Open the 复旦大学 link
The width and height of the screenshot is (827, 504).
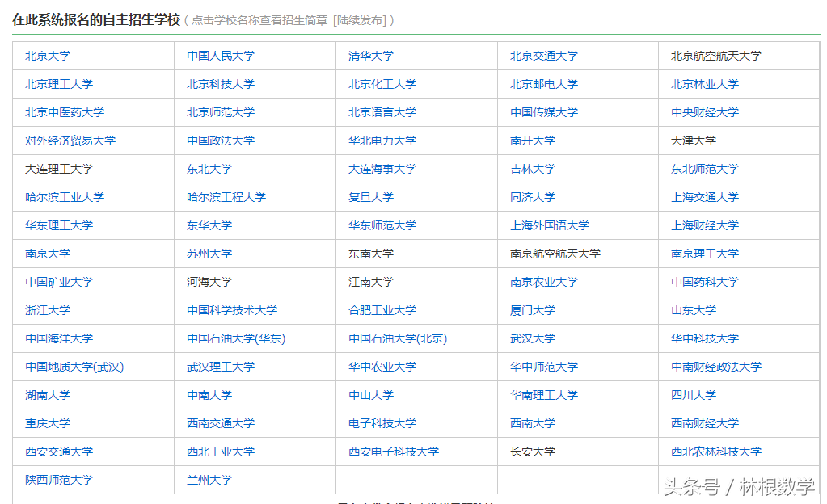[371, 198]
